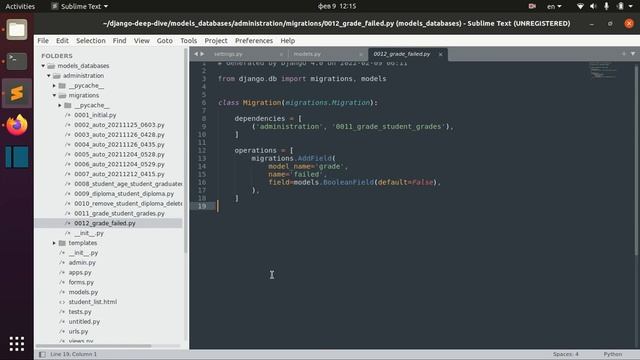Open the blue two-panel dock app
640x360 pixels.
[x=17, y=157]
